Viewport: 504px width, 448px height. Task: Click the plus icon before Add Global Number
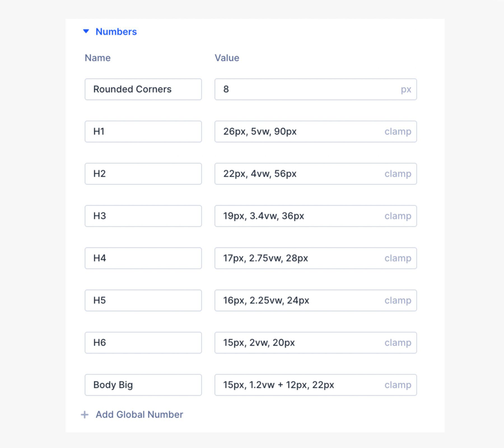click(x=85, y=415)
